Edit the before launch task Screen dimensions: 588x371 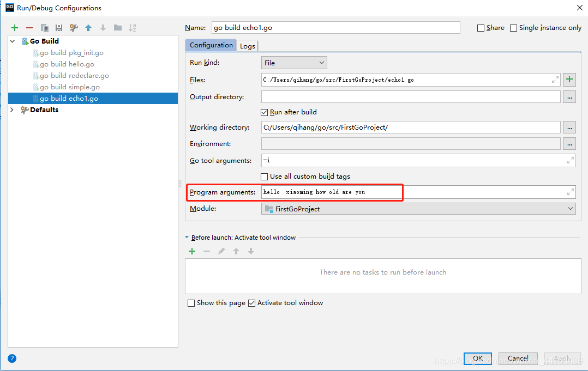(x=221, y=251)
